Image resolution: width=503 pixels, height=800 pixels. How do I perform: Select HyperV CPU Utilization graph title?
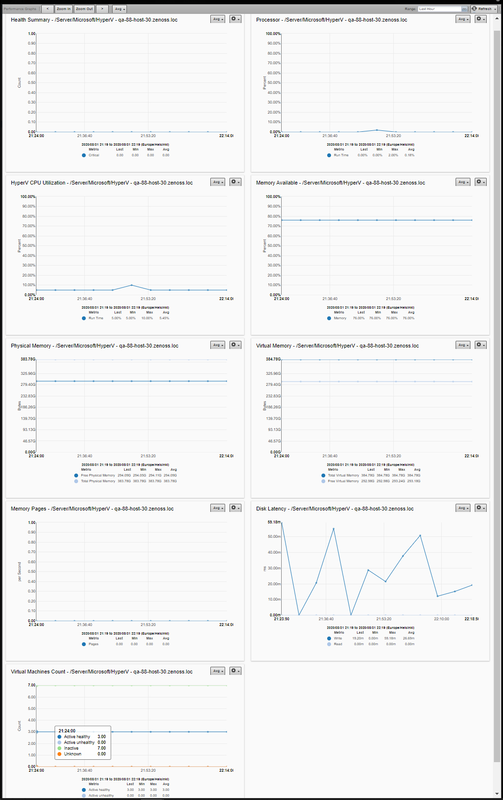click(x=102, y=183)
